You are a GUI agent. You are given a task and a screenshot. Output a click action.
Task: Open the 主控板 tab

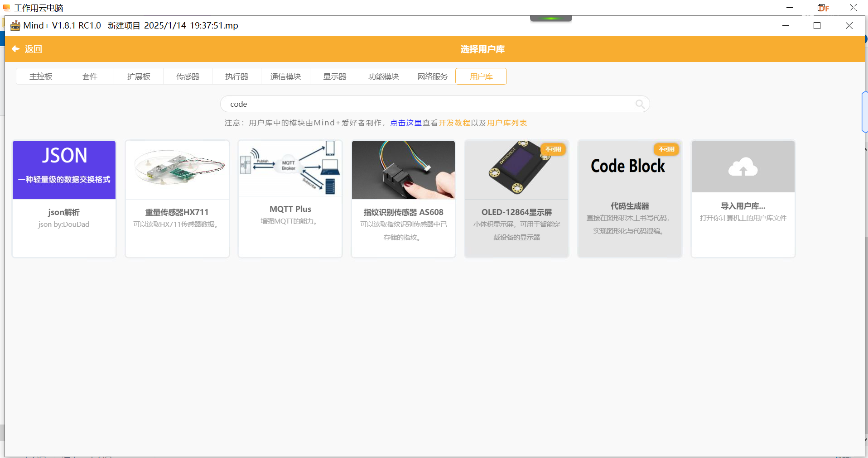point(41,76)
